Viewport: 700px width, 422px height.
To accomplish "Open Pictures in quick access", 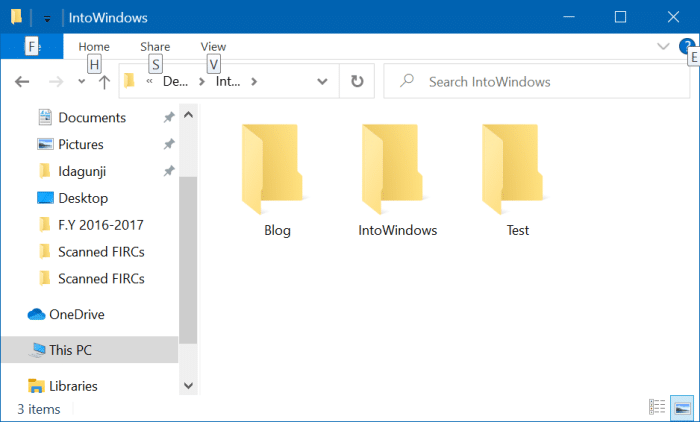I will coord(81,144).
